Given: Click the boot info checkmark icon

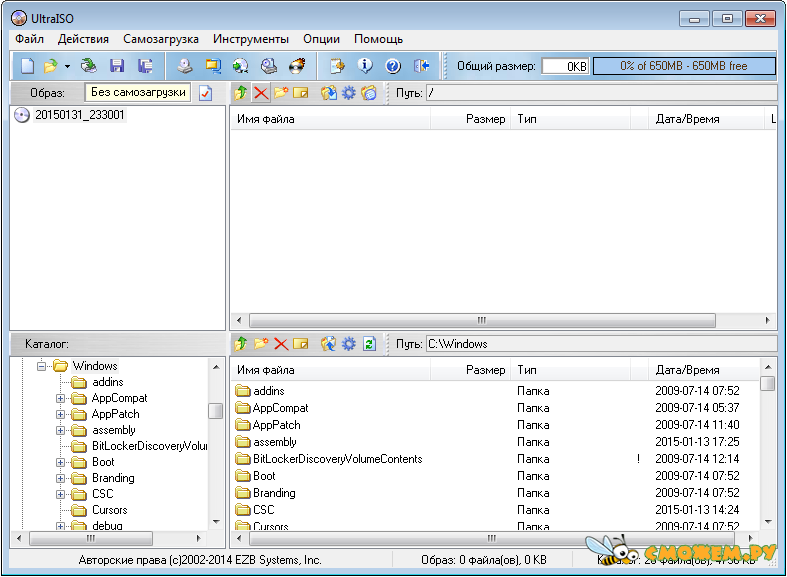Looking at the screenshot, I should tap(205, 93).
